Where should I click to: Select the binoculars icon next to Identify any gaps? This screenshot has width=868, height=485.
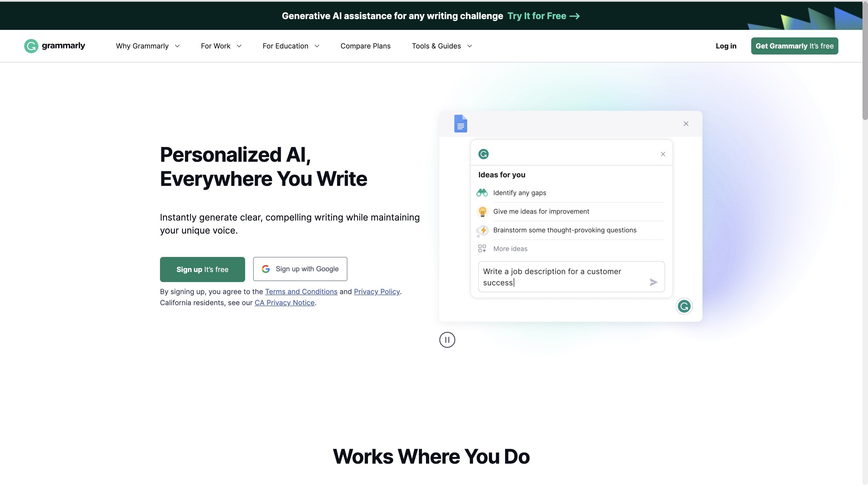[482, 192]
